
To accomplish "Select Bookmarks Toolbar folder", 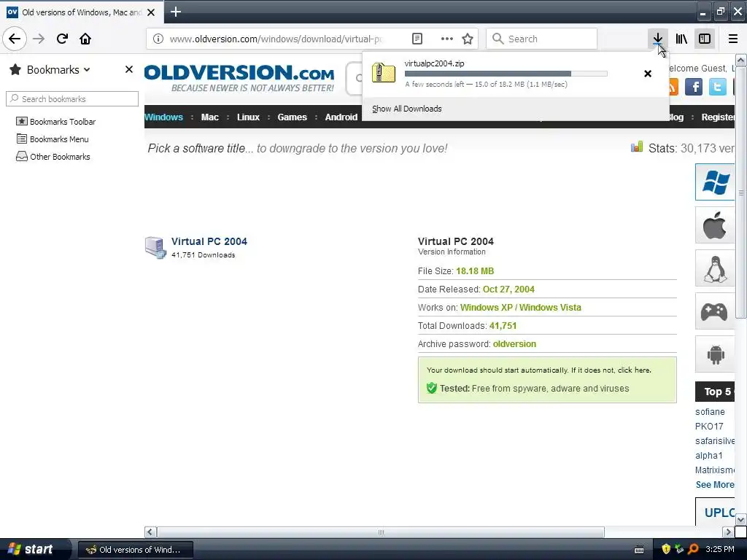I will [55, 122].
